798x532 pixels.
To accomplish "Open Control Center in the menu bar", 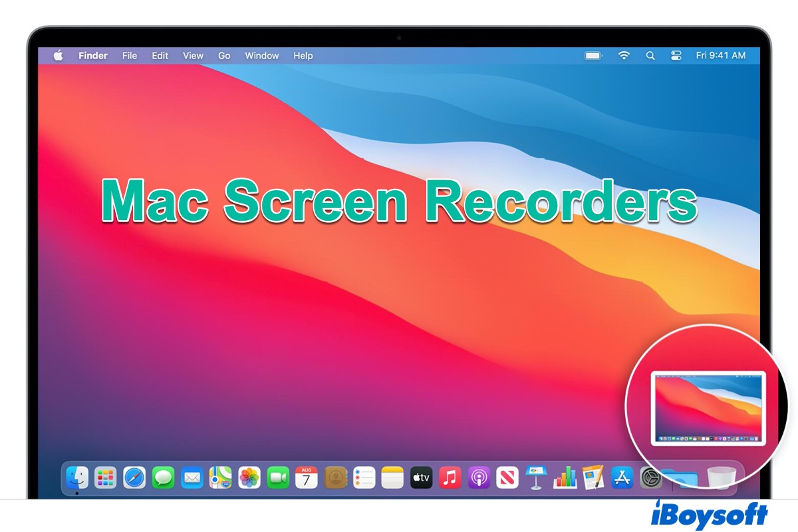I will click(x=676, y=56).
